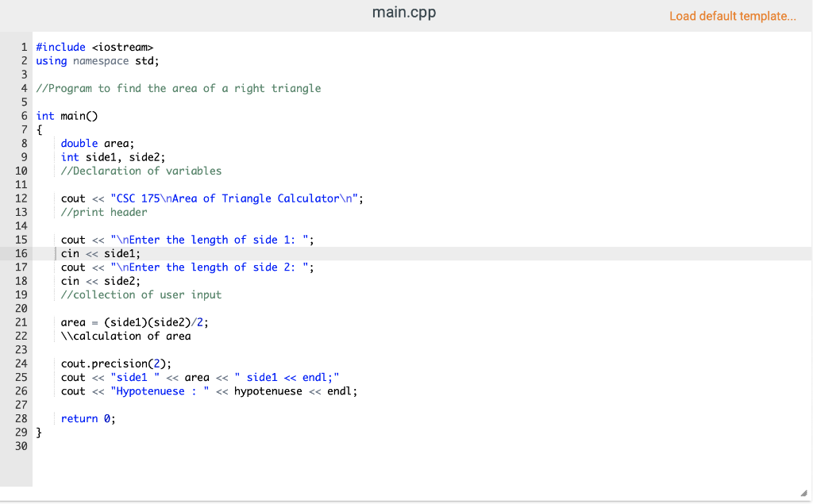Click the Load default template link
The width and height of the screenshot is (813, 504).
pyautogui.click(x=732, y=16)
